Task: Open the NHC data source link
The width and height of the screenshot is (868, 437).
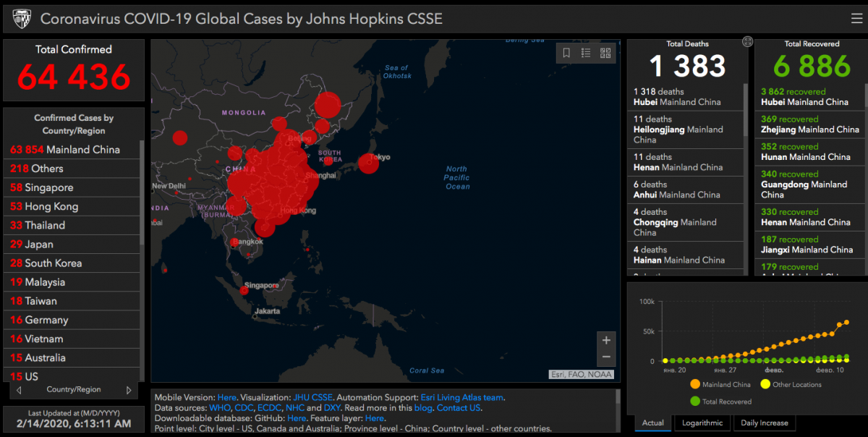Action: (x=295, y=408)
